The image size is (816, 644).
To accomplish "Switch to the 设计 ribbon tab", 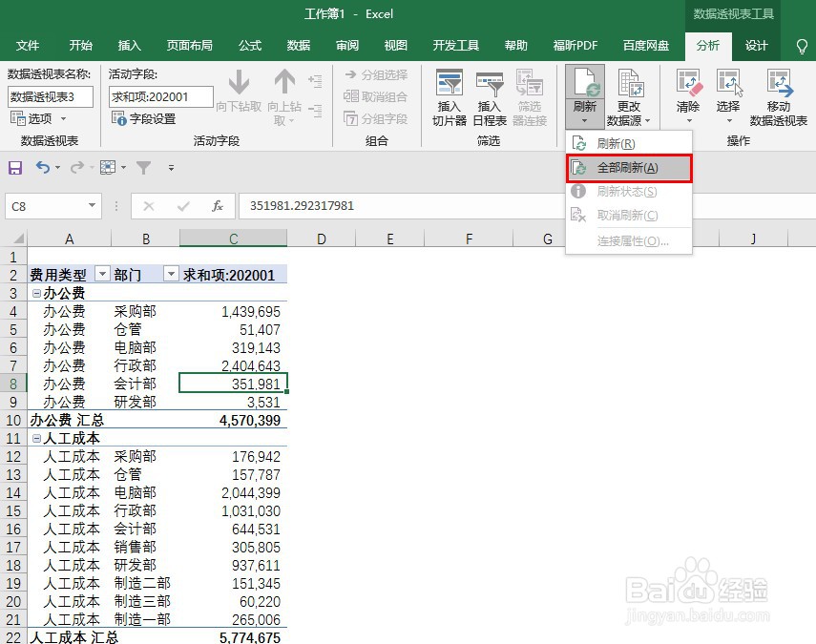I will (757, 45).
